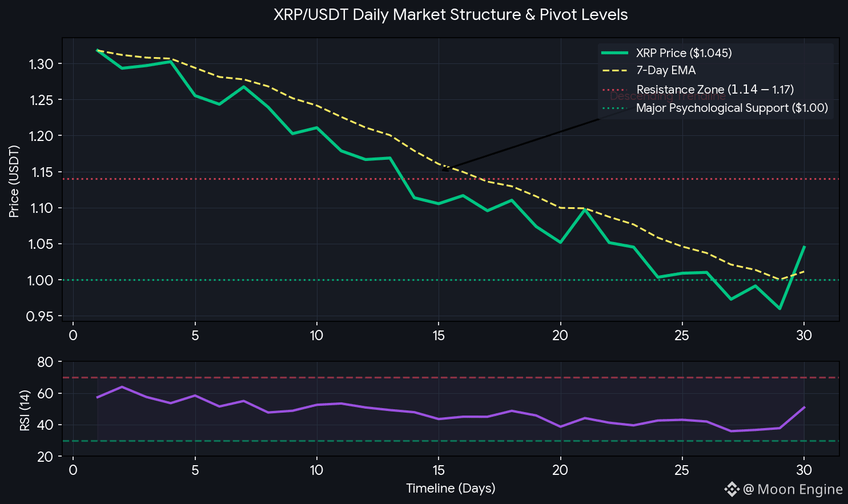Image resolution: width=848 pixels, height=504 pixels.
Task: Click day 15 on the price chart x-axis
Action: 439,336
